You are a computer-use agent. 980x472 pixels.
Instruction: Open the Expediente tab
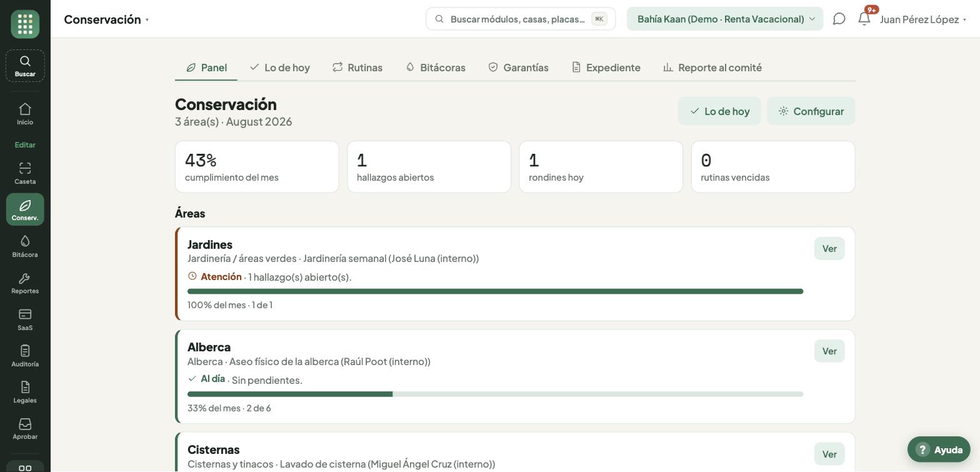coord(606,68)
